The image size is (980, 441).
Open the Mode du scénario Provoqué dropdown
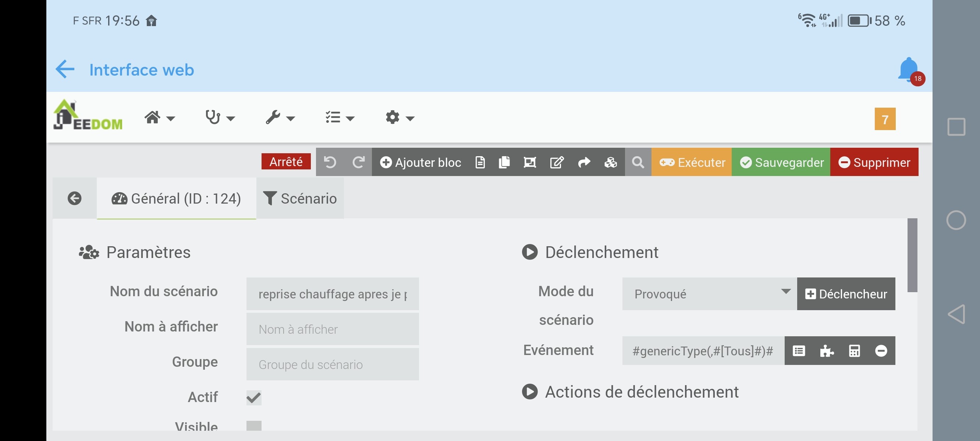click(709, 294)
